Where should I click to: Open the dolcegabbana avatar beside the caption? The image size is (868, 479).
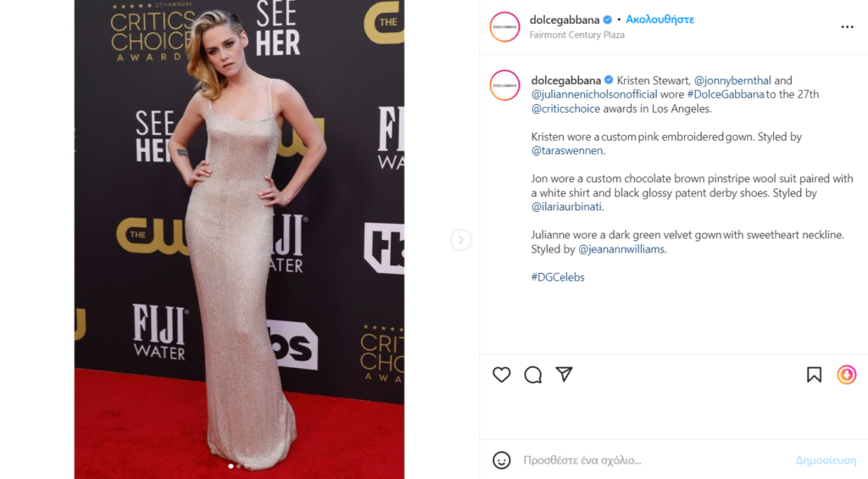click(505, 86)
